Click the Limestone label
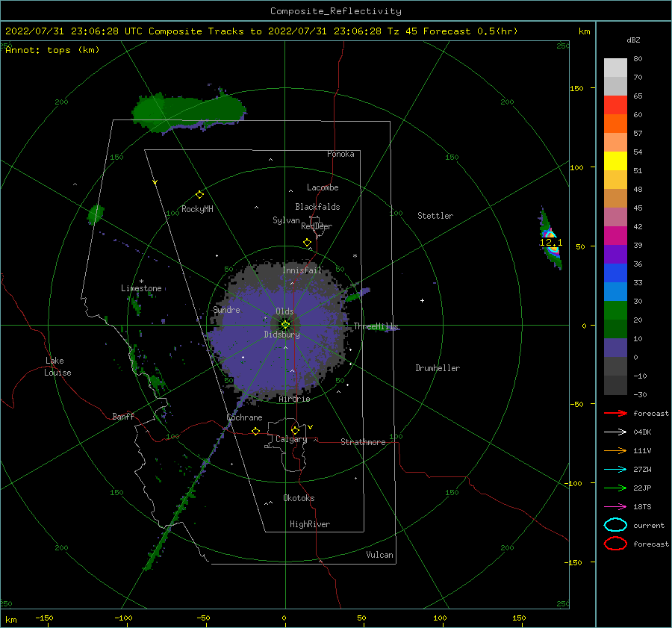672x628 pixels. (x=141, y=288)
